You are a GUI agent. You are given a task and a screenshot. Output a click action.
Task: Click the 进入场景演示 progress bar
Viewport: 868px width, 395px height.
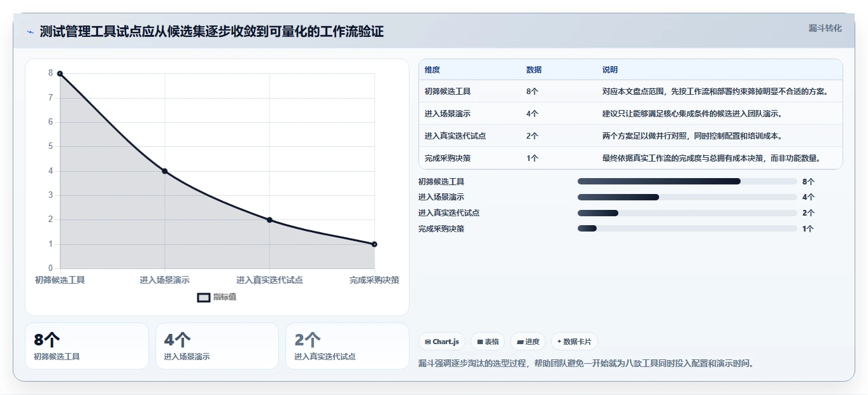[x=687, y=197]
